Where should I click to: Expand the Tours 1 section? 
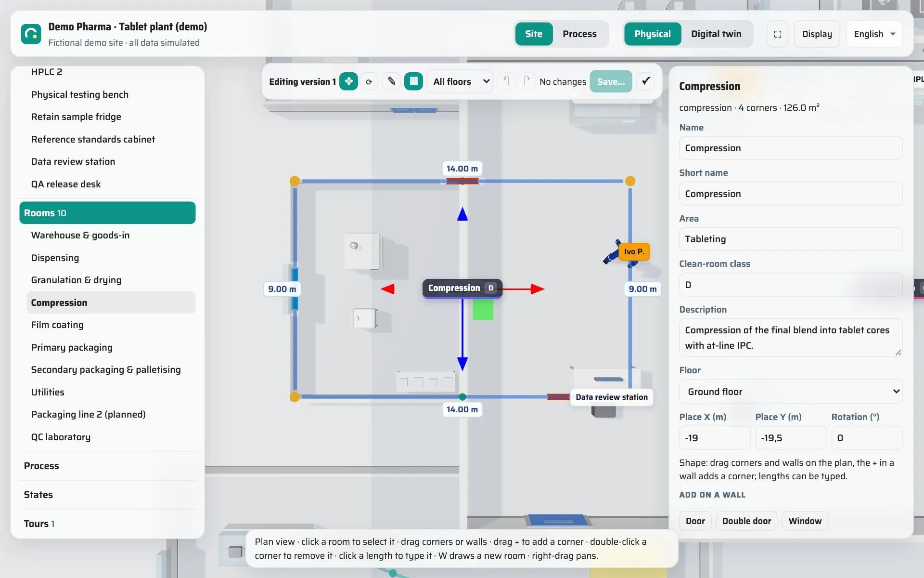(107, 524)
